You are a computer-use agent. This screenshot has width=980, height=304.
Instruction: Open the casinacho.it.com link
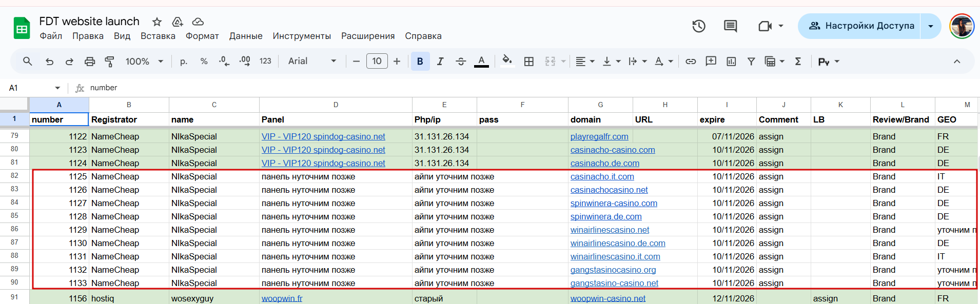pos(602,176)
